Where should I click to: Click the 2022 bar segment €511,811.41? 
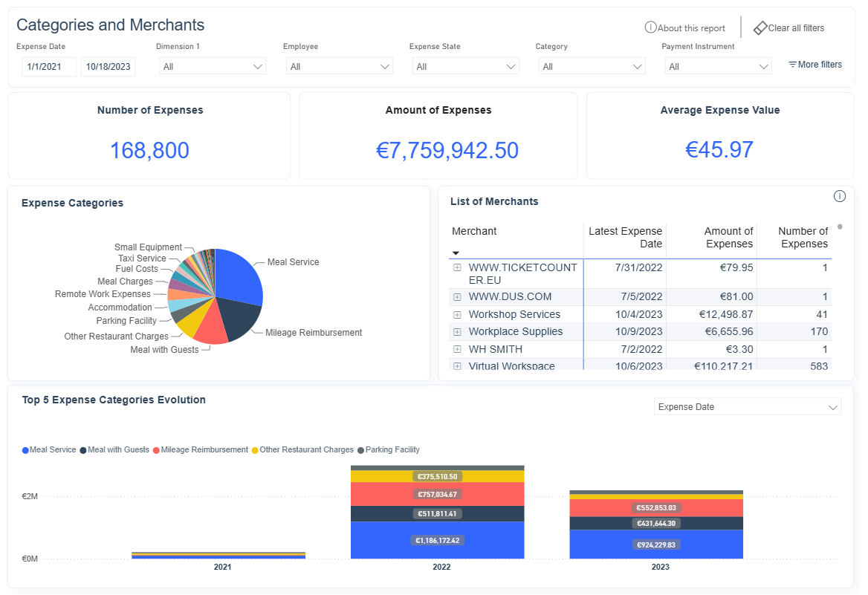click(437, 513)
